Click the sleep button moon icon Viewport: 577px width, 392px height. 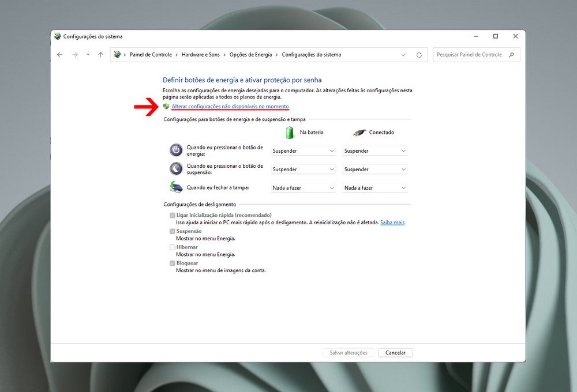[176, 169]
